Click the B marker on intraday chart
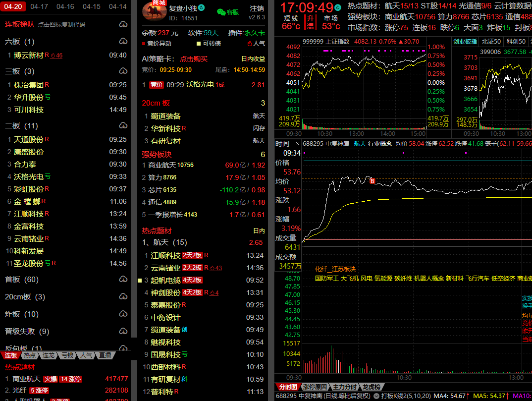532x401 pixels. coord(372,181)
